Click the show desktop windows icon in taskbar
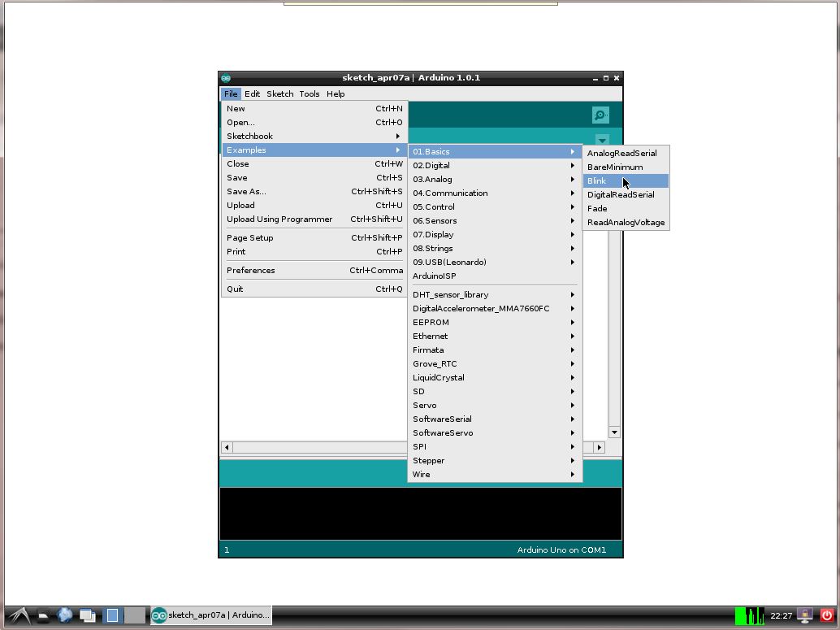This screenshot has height=630, width=840. [x=87, y=615]
